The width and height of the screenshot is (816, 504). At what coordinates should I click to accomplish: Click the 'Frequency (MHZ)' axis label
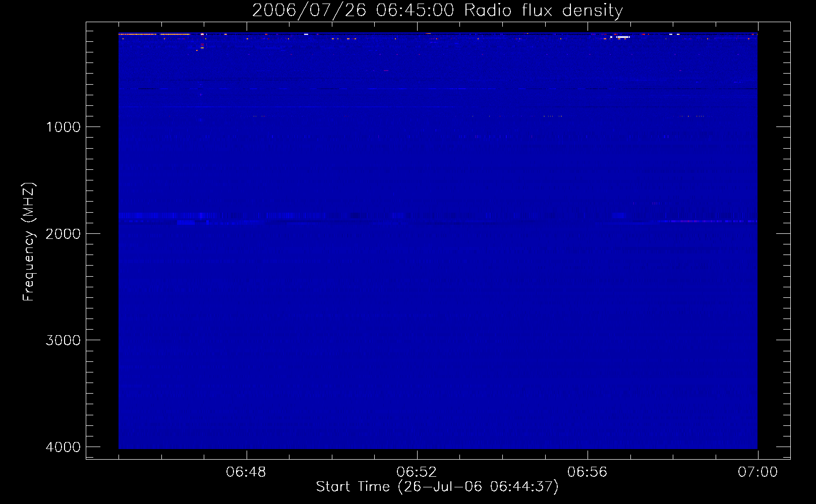point(29,242)
